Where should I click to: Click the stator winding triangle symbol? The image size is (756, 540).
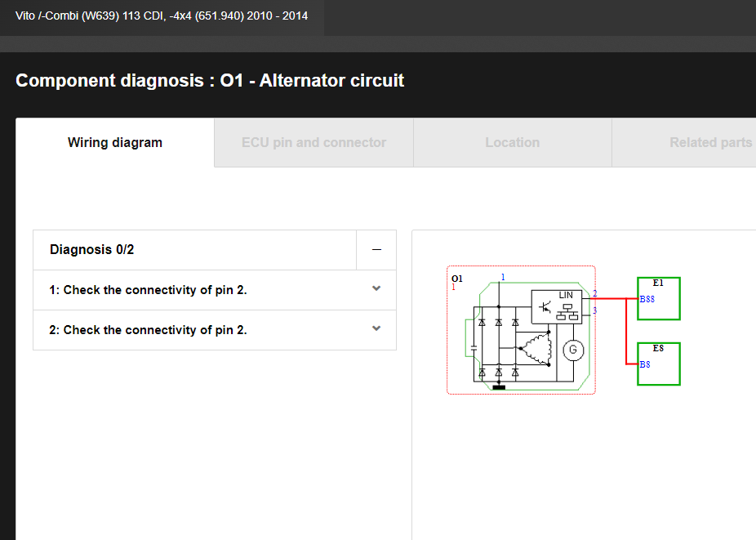[x=535, y=349]
